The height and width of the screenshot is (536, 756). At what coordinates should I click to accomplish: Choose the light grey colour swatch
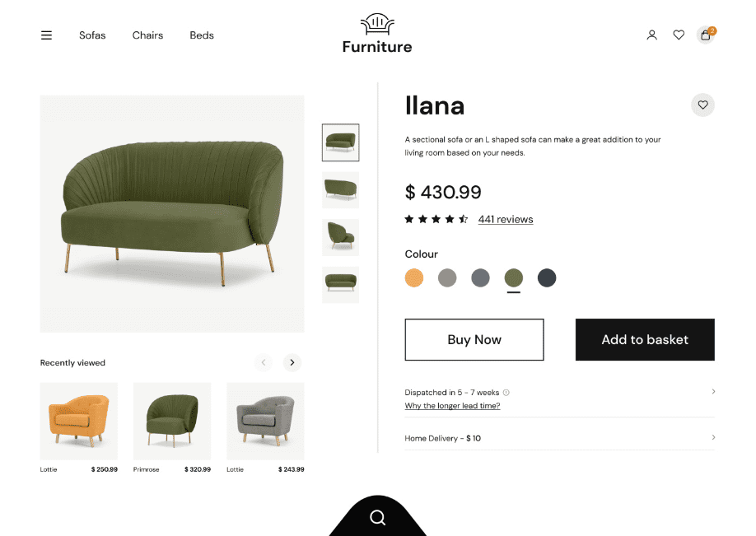(447, 278)
